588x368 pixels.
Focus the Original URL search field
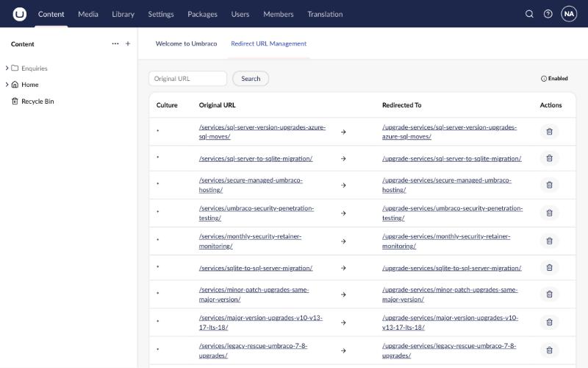point(188,79)
